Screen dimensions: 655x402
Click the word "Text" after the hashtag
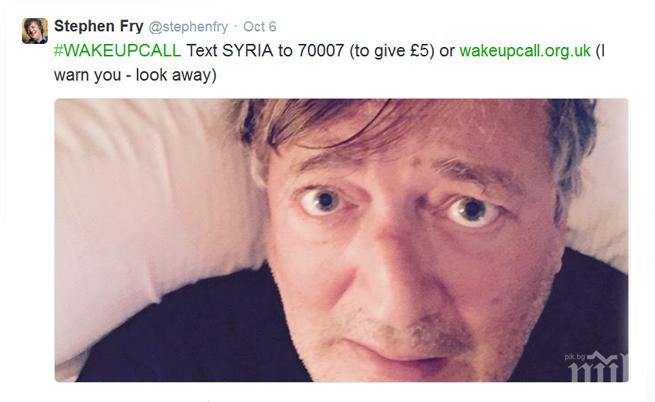click(202, 51)
